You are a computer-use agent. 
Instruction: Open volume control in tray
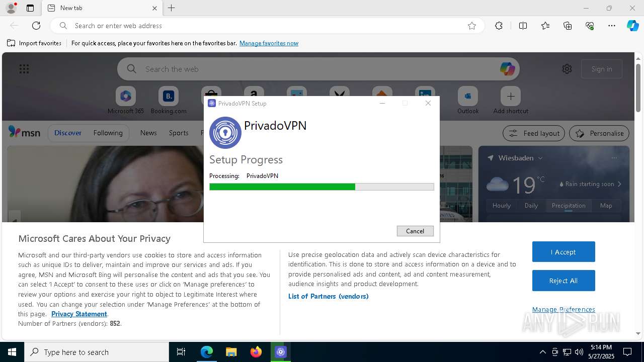point(579,352)
